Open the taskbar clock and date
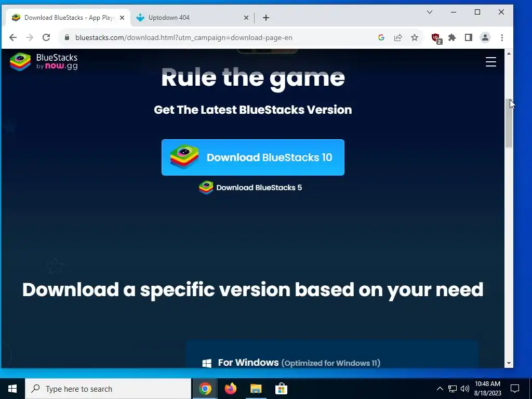The height and width of the screenshot is (399, 532). pos(487,389)
